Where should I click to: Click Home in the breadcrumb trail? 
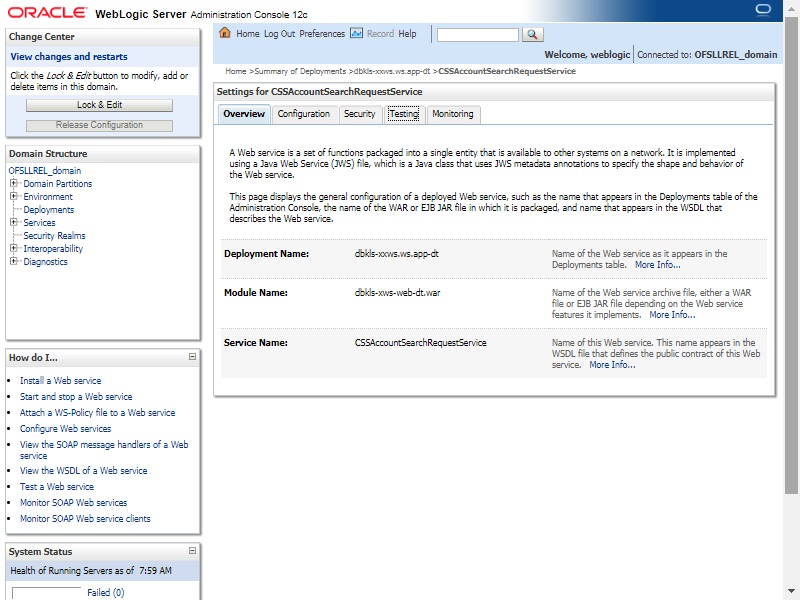point(236,71)
